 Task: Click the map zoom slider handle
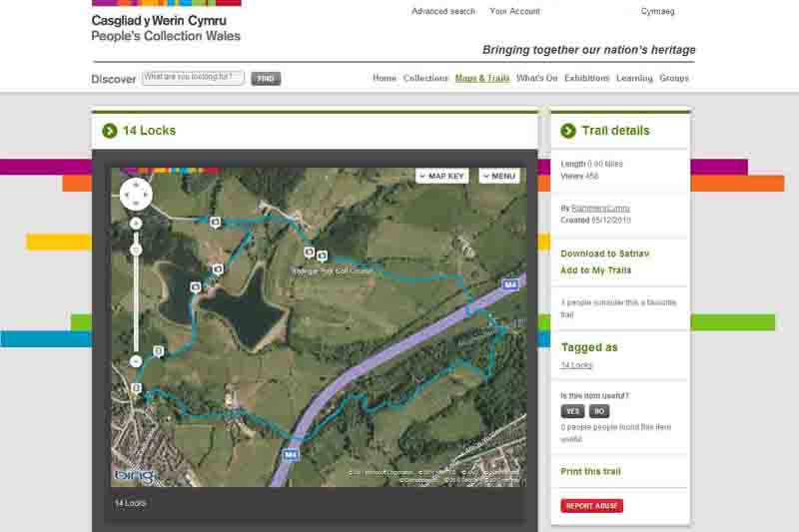[136, 249]
